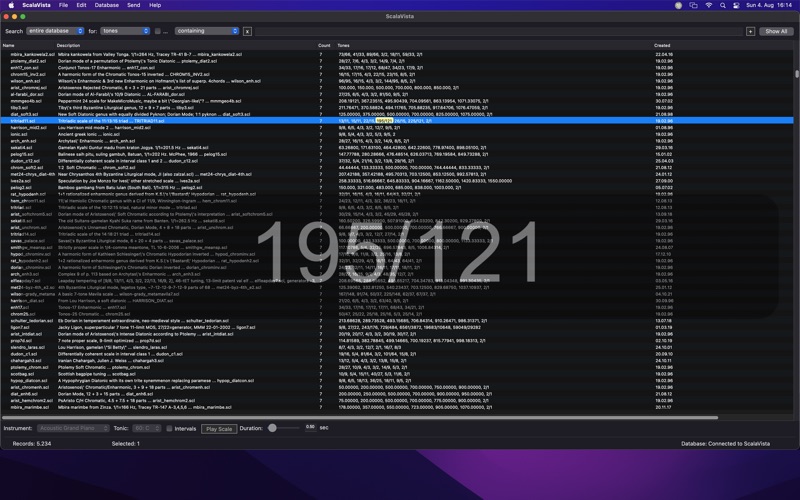This screenshot has height=500, width=800.
Task: Click the horizontal scrollbar under the table
Action: [x=360, y=417]
